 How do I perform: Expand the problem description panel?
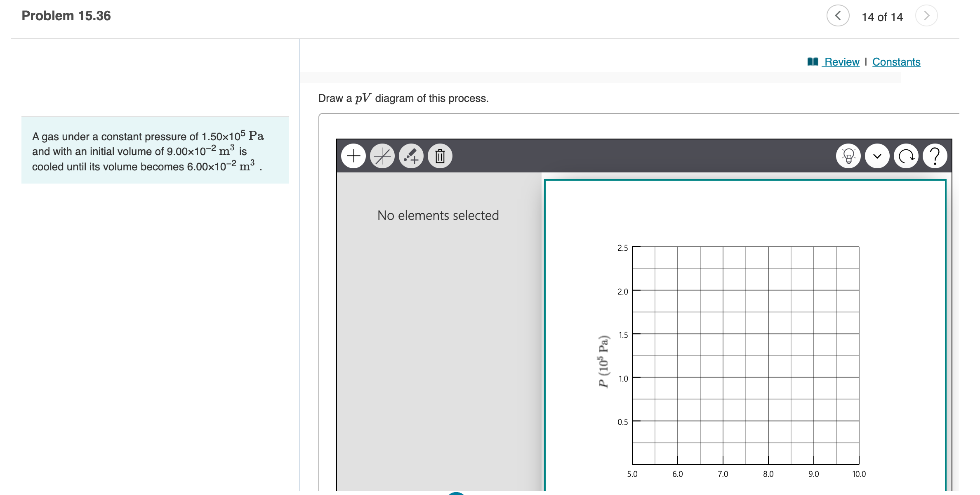(x=155, y=151)
